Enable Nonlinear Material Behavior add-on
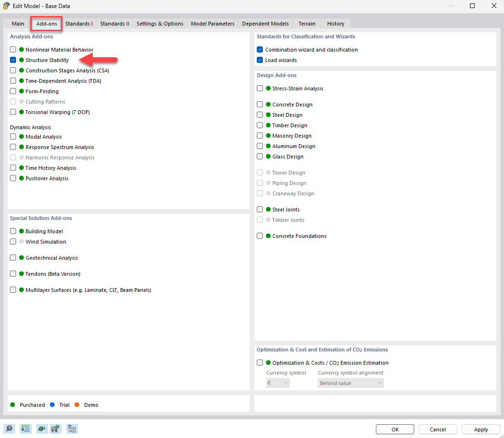The image size is (504, 438). 13,50
